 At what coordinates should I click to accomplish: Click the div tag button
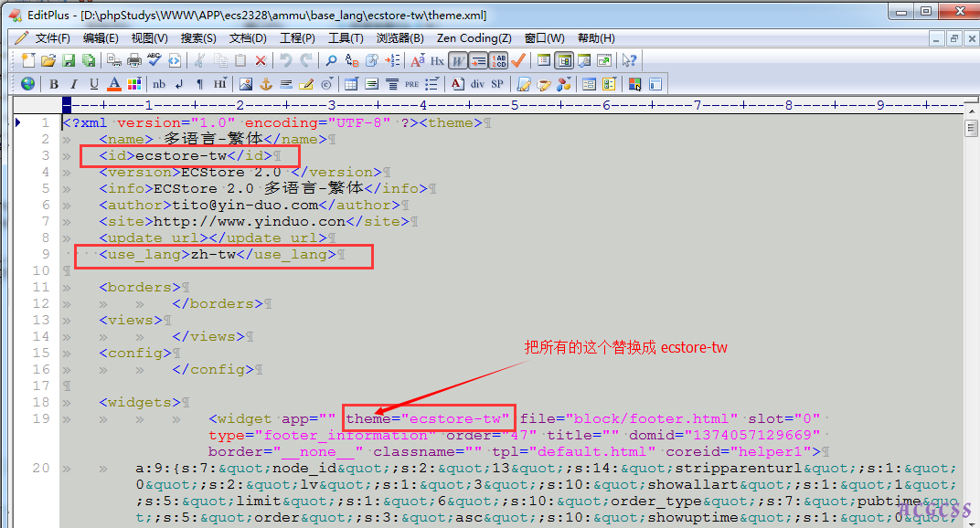(x=477, y=84)
